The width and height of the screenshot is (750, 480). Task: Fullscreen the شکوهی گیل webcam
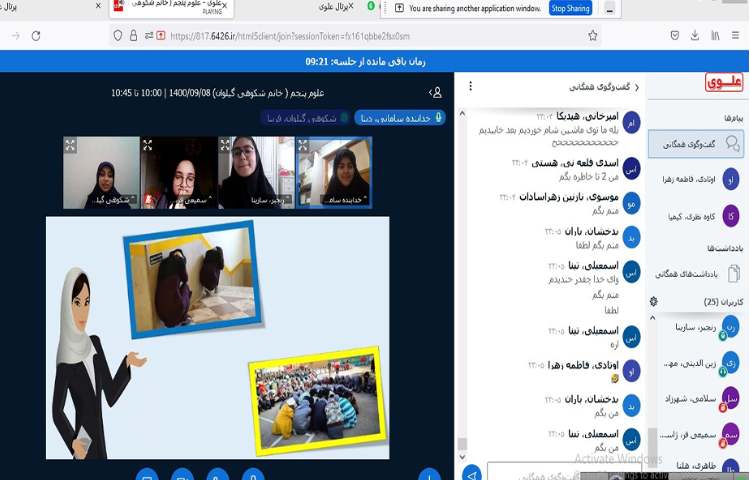pyautogui.click(x=70, y=145)
